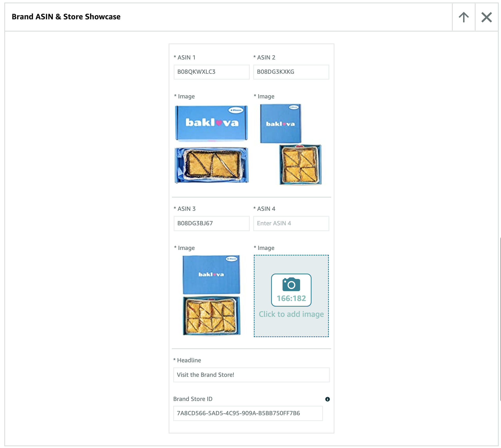Click the baklava tray in ASIN 3 image
The height and width of the screenshot is (448, 501).
(x=211, y=316)
